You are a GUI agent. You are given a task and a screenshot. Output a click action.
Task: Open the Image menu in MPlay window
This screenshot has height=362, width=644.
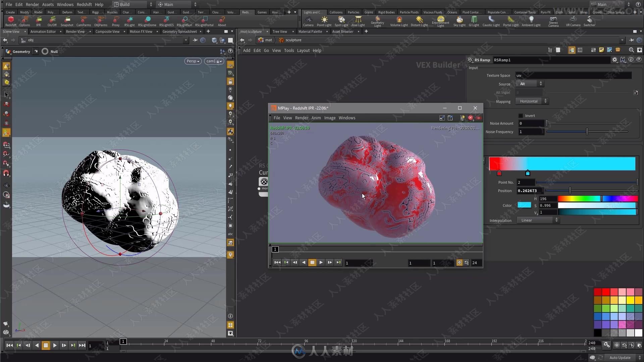pyautogui.click(x=330, y=118)
